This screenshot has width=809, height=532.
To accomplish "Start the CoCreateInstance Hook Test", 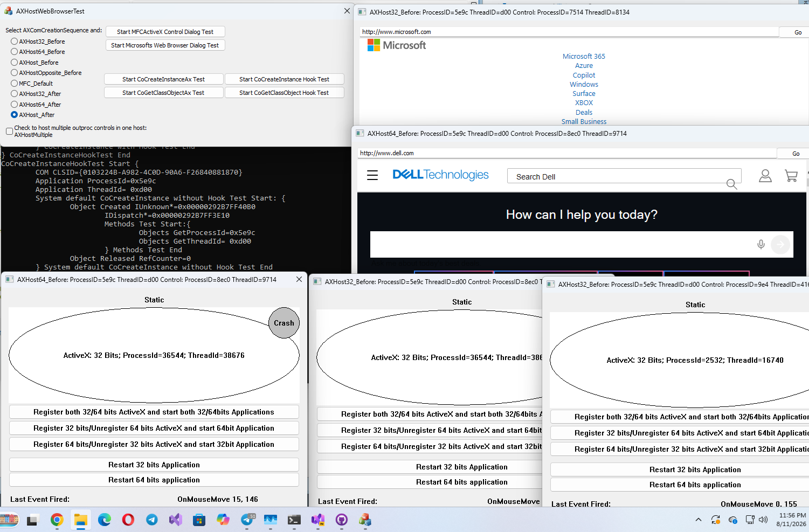I will tap(284, 79).
